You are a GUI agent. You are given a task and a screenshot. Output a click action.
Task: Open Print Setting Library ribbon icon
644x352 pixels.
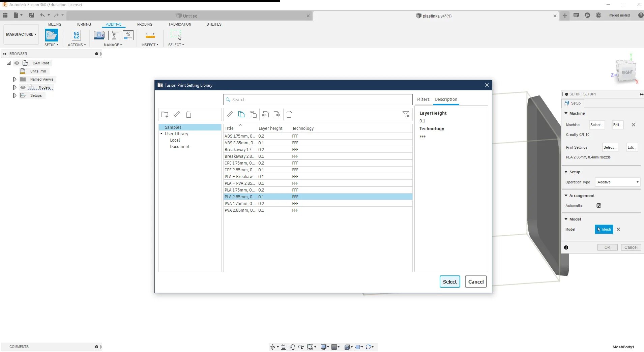114,35
